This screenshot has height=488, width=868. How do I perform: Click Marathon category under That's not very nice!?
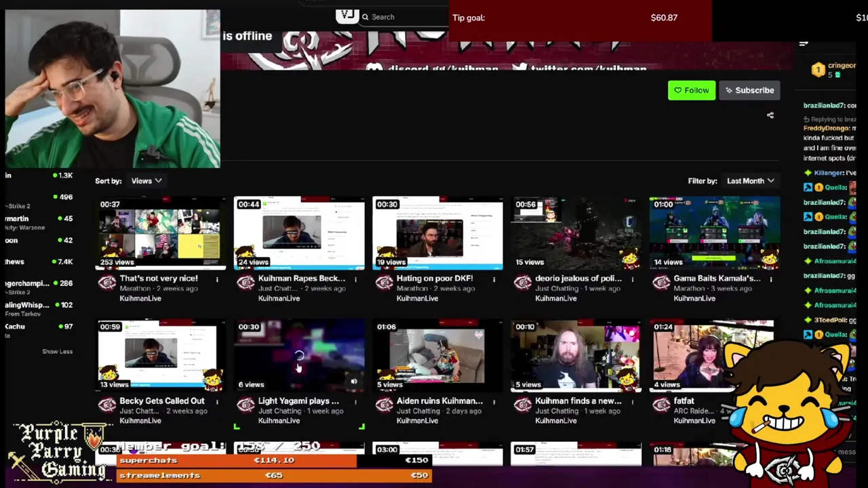(135, 289)
